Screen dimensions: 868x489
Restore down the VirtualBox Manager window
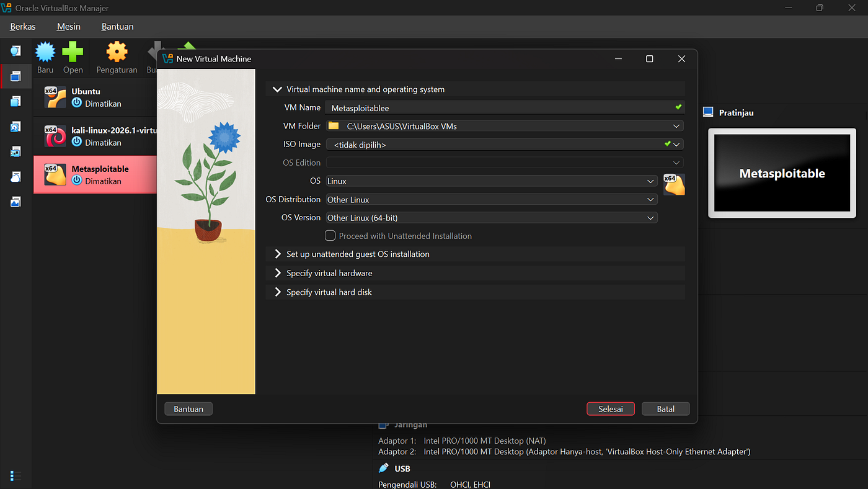click(x=820, y=8)
